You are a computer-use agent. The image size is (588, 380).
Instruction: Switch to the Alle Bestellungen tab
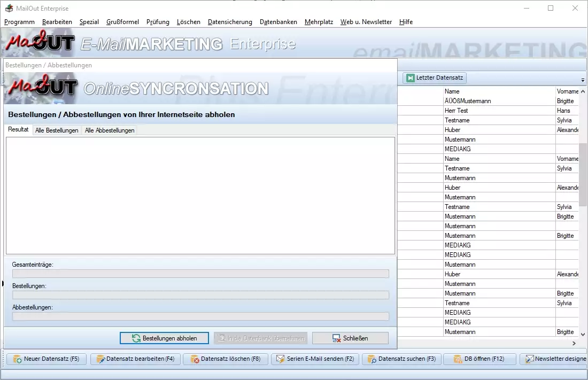pyautogui.click(x=57, y=130)
